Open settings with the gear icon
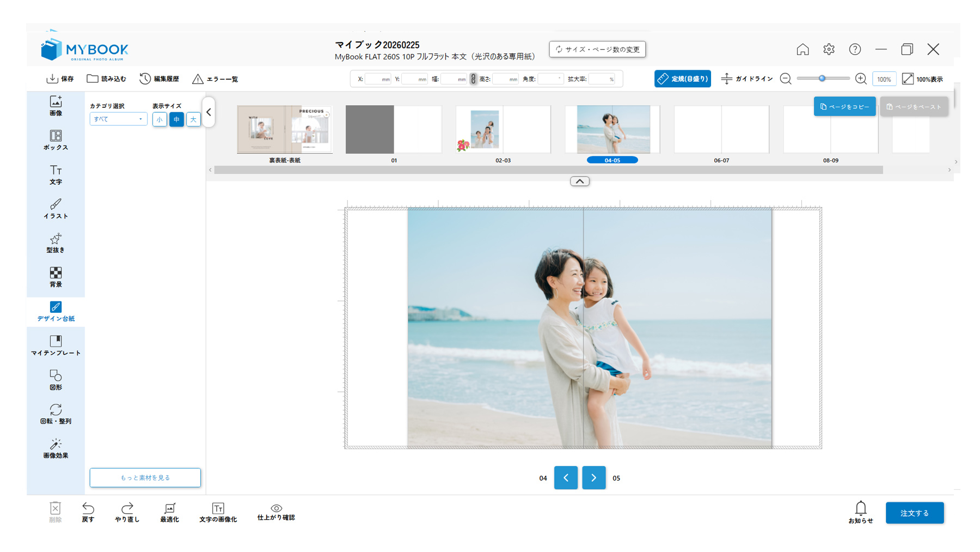Image resolution: width=980 pixels, height=552 pixels. (x=829, y=49)
